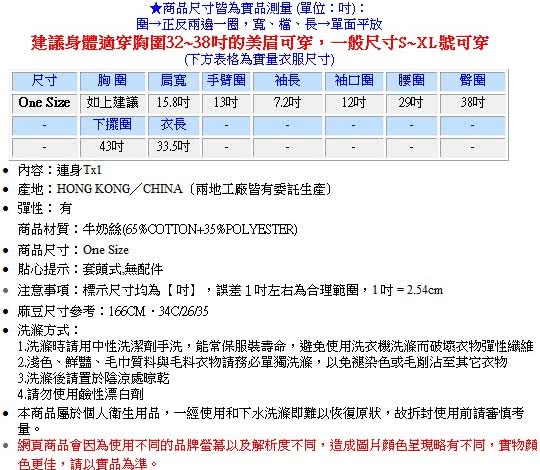Screen dimensions: 540x470
Task: Click the 洗滌方式 heading
Action: [x=48, y=331]
